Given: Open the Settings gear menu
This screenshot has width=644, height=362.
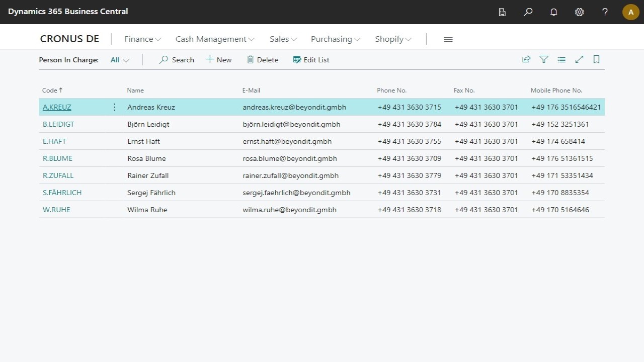Looking at the screenshot, I should pos(579,12).
